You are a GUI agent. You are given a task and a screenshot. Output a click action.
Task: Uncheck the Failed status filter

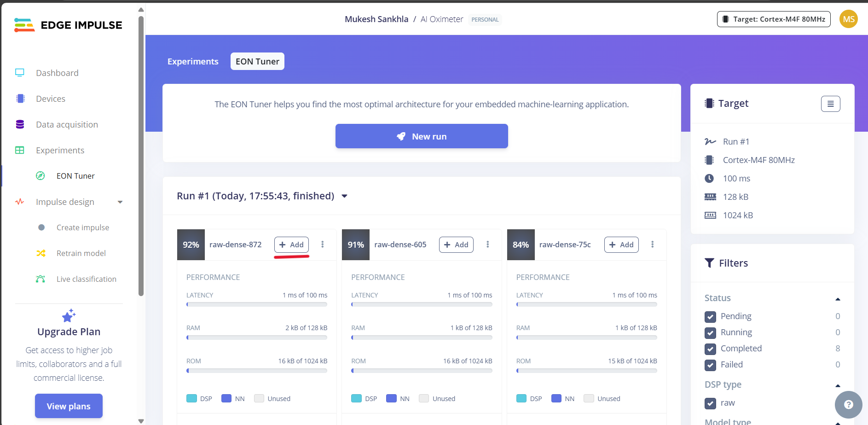pos(710,365)
